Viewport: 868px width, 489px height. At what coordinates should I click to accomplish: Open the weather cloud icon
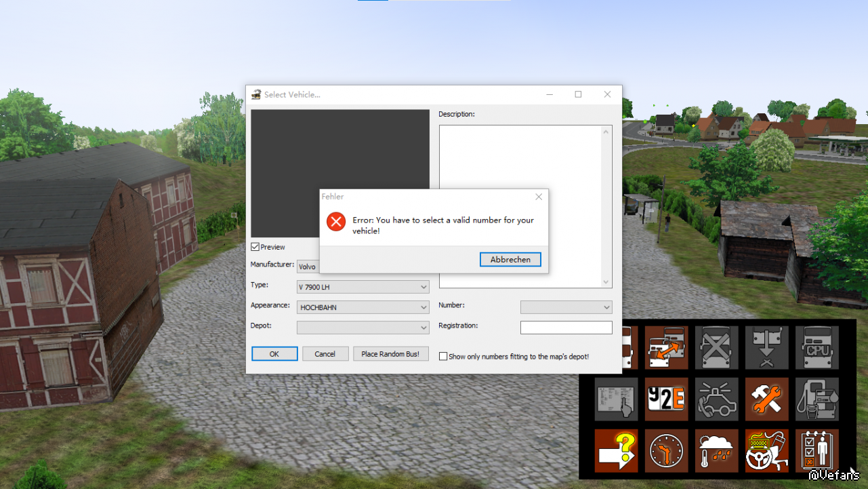coord(717,450)
